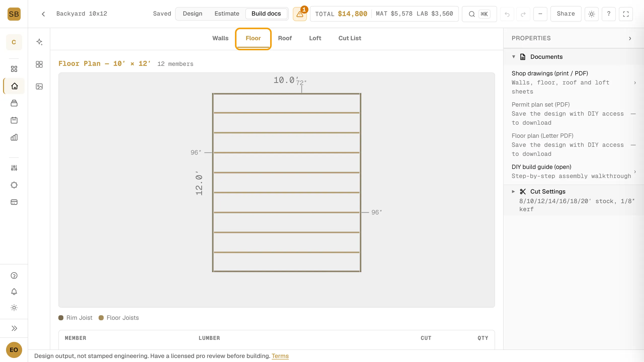
Task: Select workspace C tile
Action: coord(14,42)
